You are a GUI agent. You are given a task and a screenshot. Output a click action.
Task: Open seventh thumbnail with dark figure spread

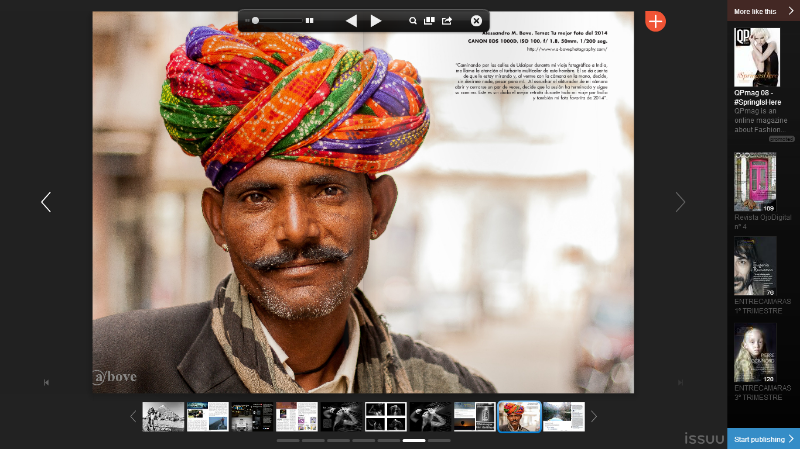pos(430,416)
